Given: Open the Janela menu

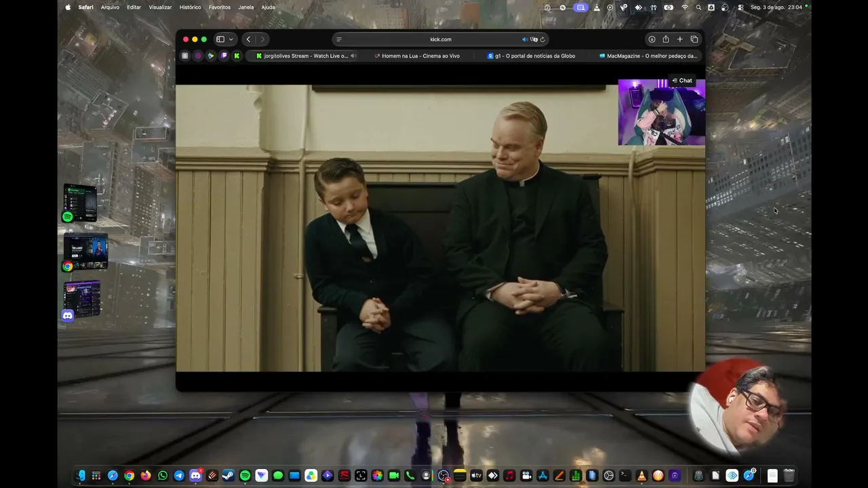Looking at the screenshot, I should [246, 7].
